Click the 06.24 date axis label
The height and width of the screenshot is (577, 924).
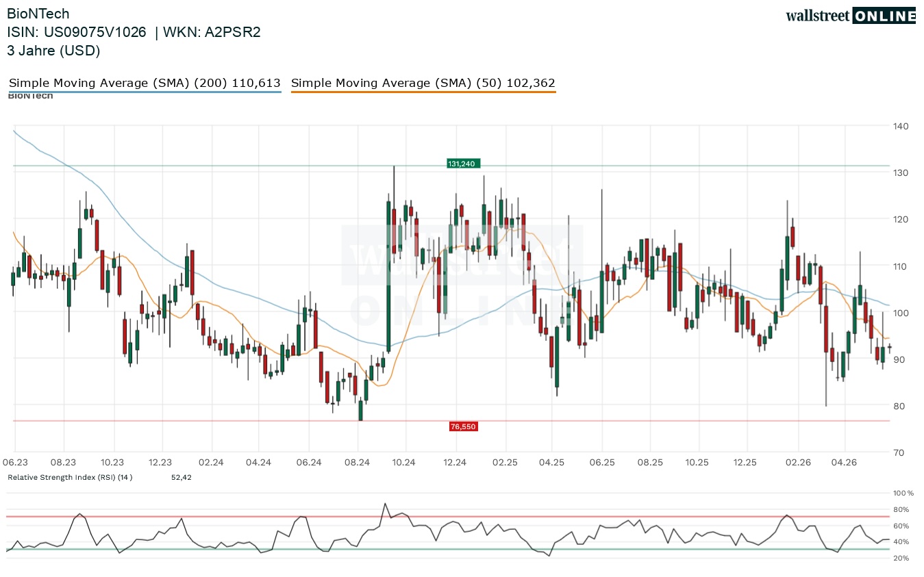tap(309, 463)
